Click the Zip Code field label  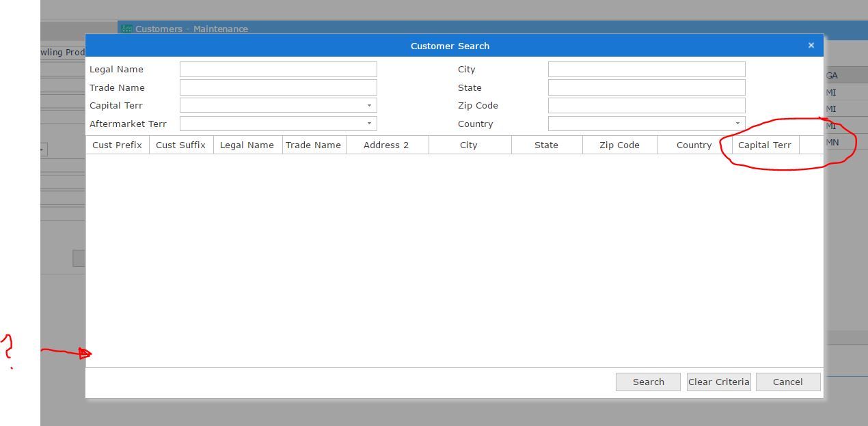[478, 106]
